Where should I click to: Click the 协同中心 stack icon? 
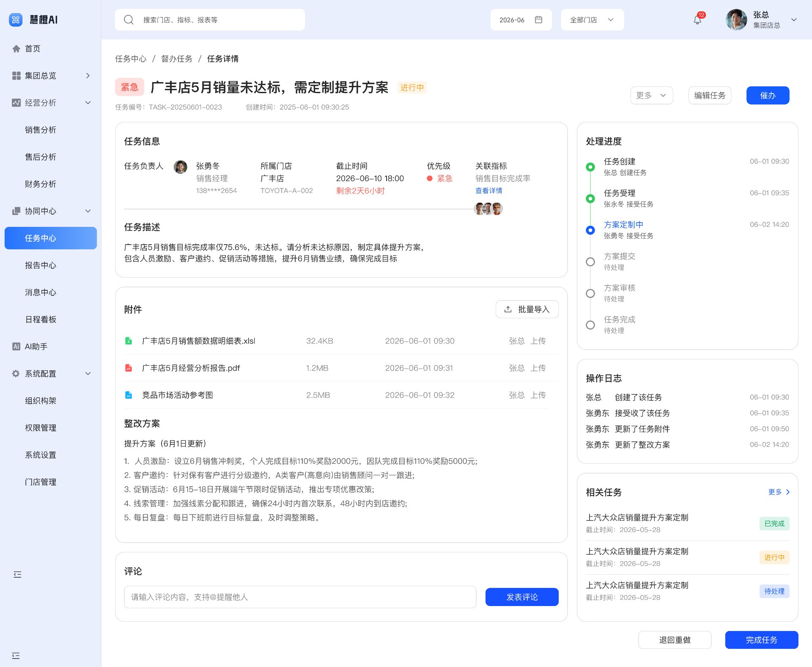pyautogui.click(x=16, y=211)
